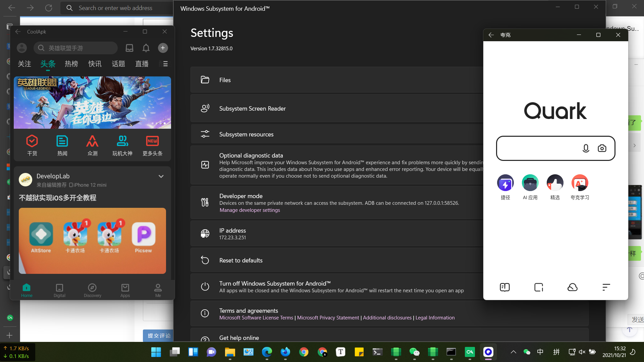Screen dimensions: 644x362
Task: Switch to 快讯 tab in CoolApk
Action: click(95, 64)
